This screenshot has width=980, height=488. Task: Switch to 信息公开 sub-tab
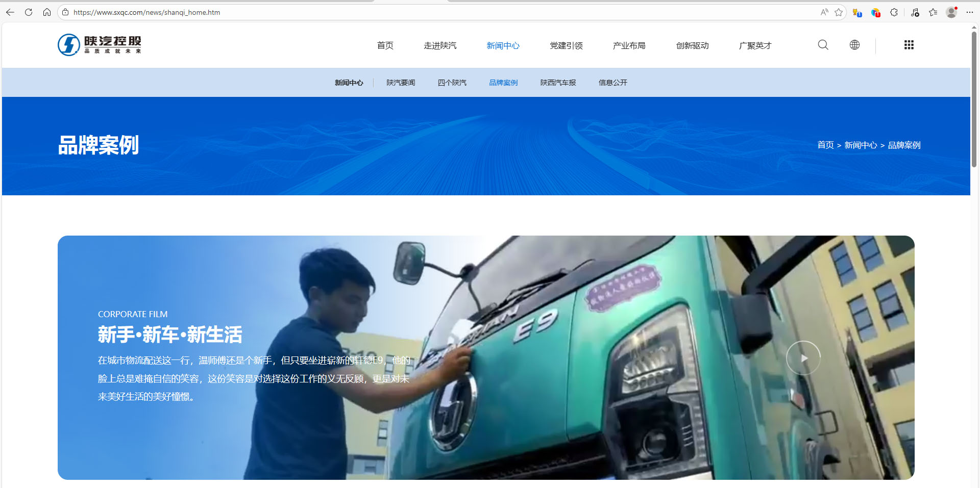click(612, 83)
